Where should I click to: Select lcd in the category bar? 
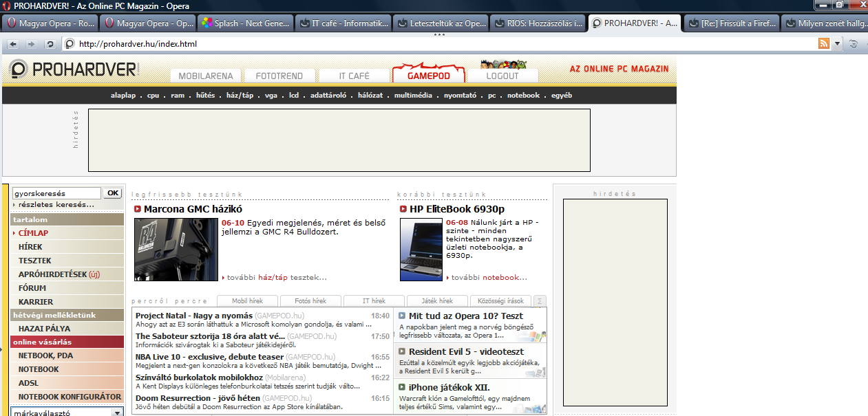coord(294,96)
